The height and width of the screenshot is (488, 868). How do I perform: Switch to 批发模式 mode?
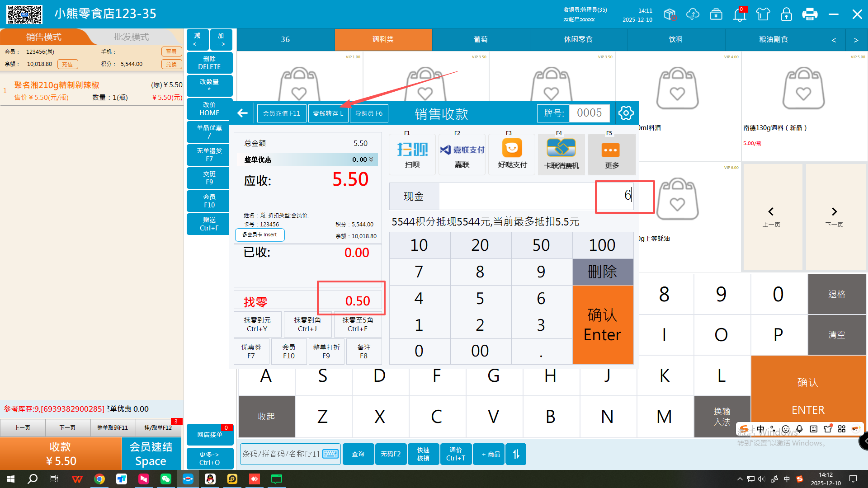(131, 37)
